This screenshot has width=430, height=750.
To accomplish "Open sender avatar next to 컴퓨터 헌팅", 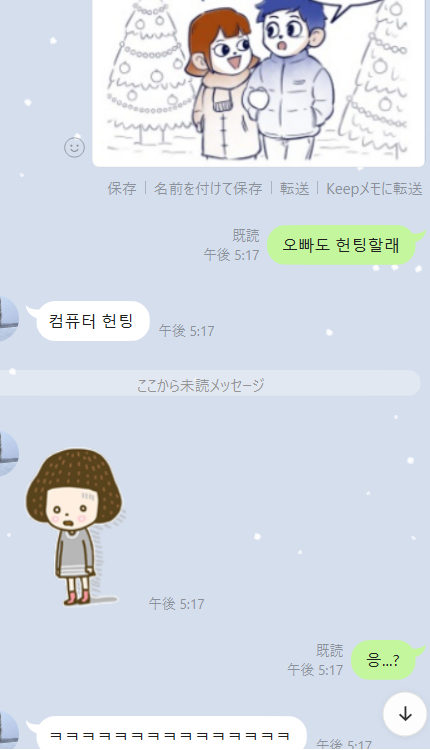I will 8,319.
